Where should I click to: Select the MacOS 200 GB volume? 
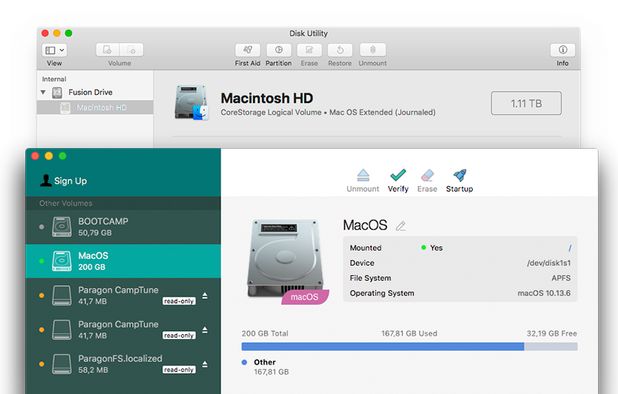coord(123,261)
